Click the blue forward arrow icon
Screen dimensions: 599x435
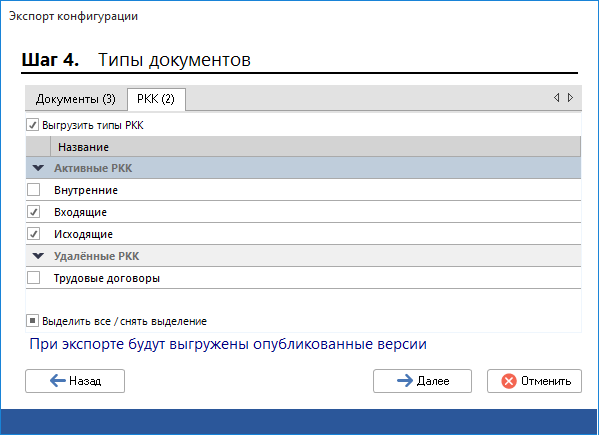coord(405,381)
